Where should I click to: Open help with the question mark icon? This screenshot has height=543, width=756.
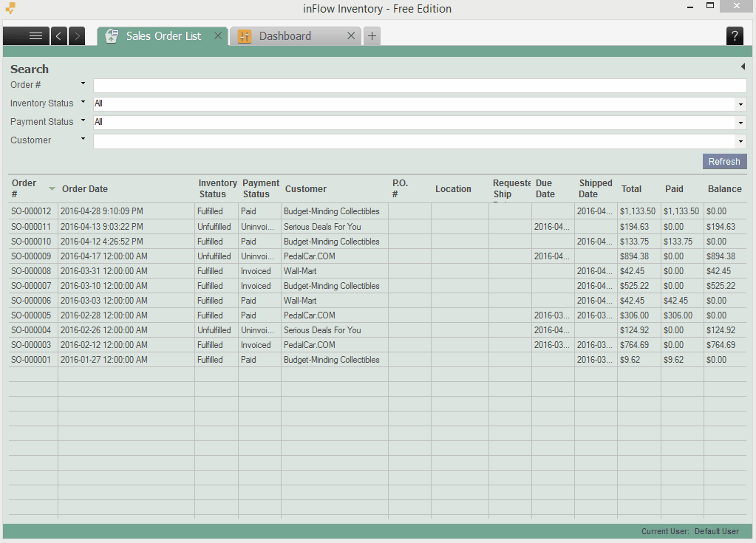pos(735,36)
